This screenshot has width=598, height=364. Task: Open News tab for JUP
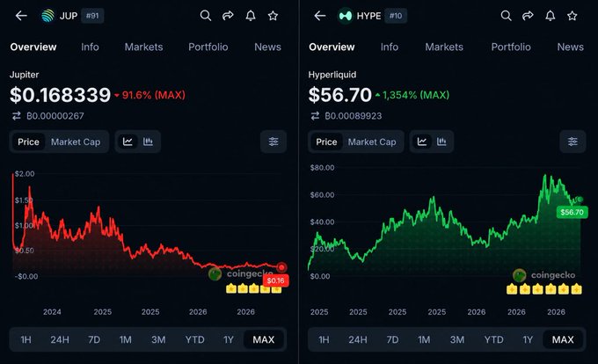267,47
